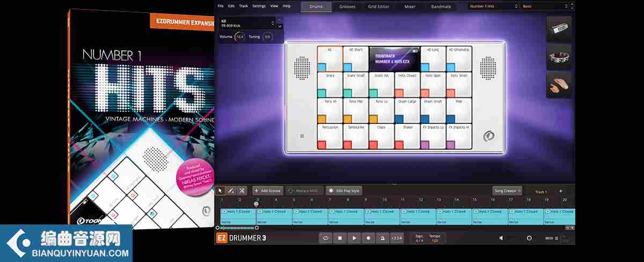Trigger the KD Chromatic pad

pyautogui.click(x=459, y=59)
